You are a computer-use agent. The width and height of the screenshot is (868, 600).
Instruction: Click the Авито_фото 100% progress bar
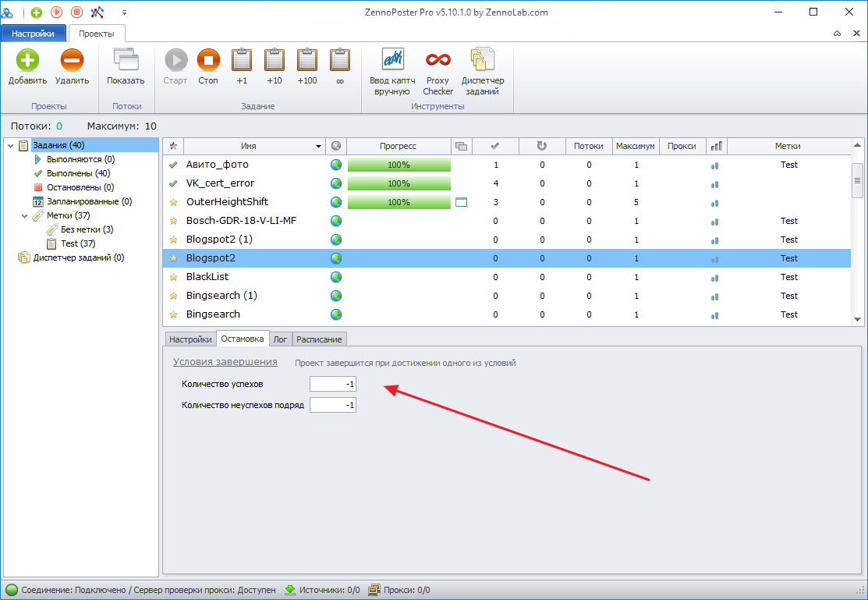(x=399, y=165)
